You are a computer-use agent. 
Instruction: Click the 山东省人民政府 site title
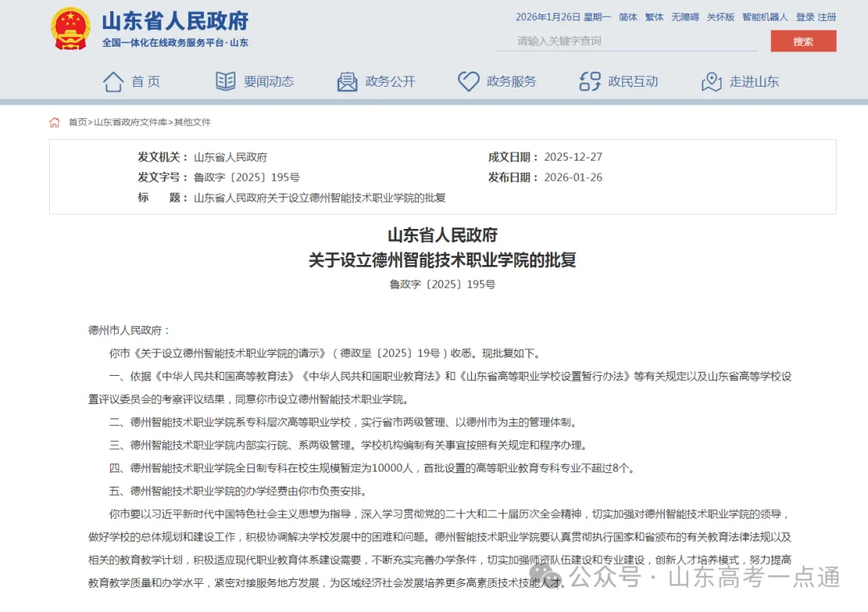click(175, 21)
